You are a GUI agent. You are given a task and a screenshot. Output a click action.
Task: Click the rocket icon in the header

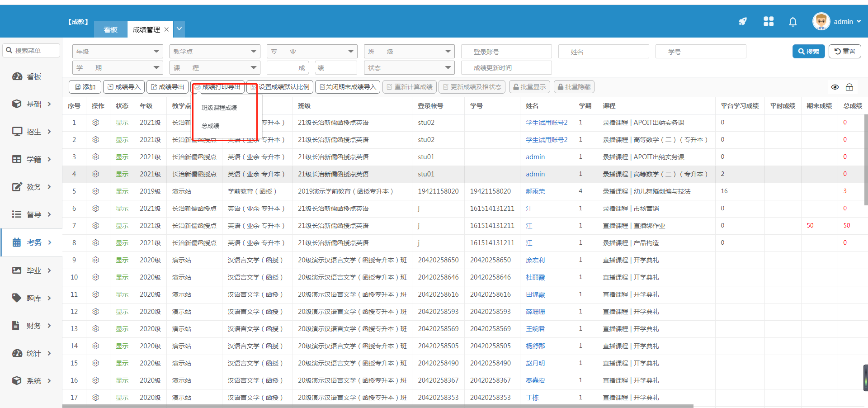tap(743, 21)
